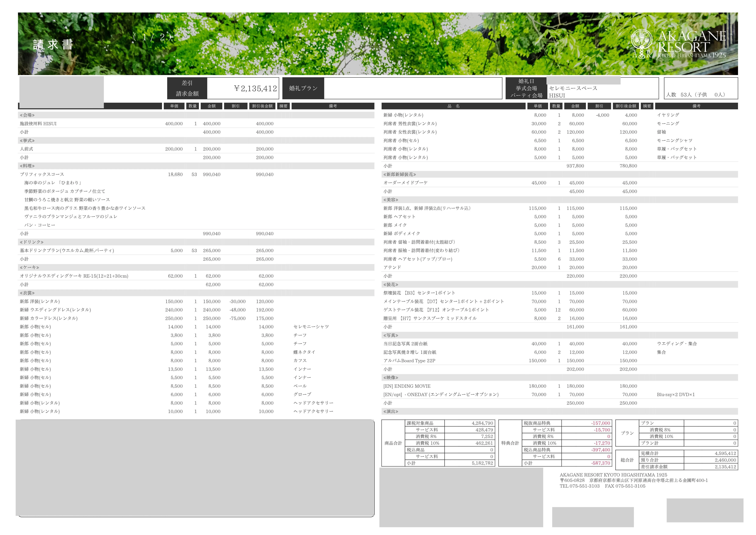
Task: Click the 見積合計 4,595,412 value
Action: coord(725,453)
